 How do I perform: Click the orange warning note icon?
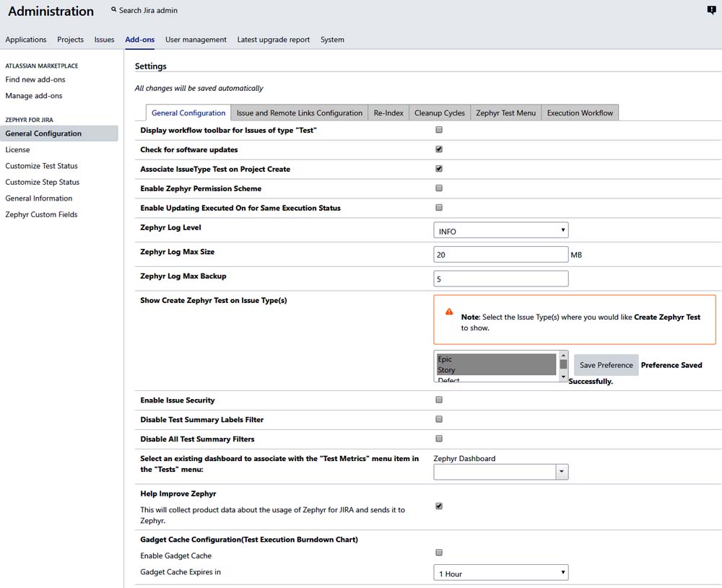click(449, 312)
